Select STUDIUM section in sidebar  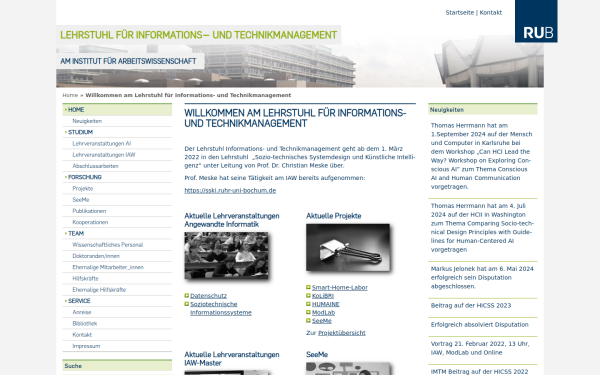(x=80, y=132)
